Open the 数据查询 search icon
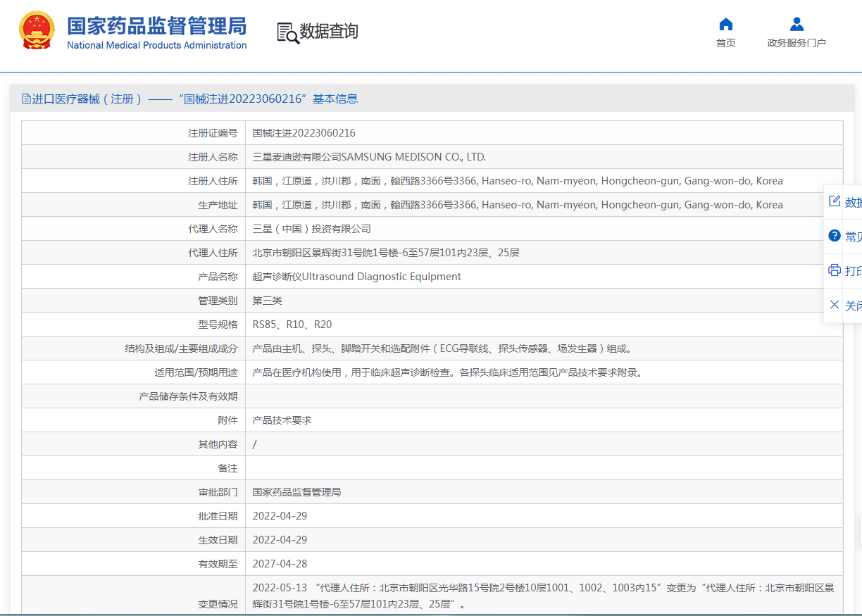Viewport: 862px width, 616px height. pyautogui.click(x=287, y=32)
